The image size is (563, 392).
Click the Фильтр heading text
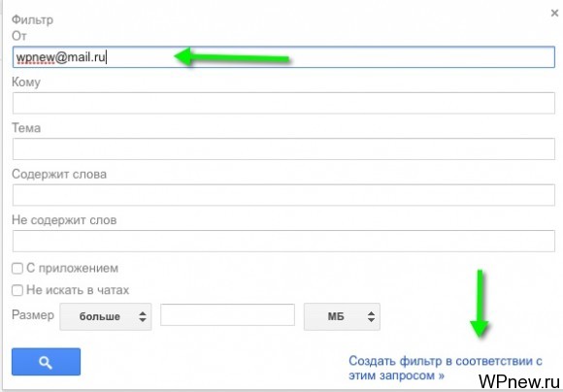32,19
